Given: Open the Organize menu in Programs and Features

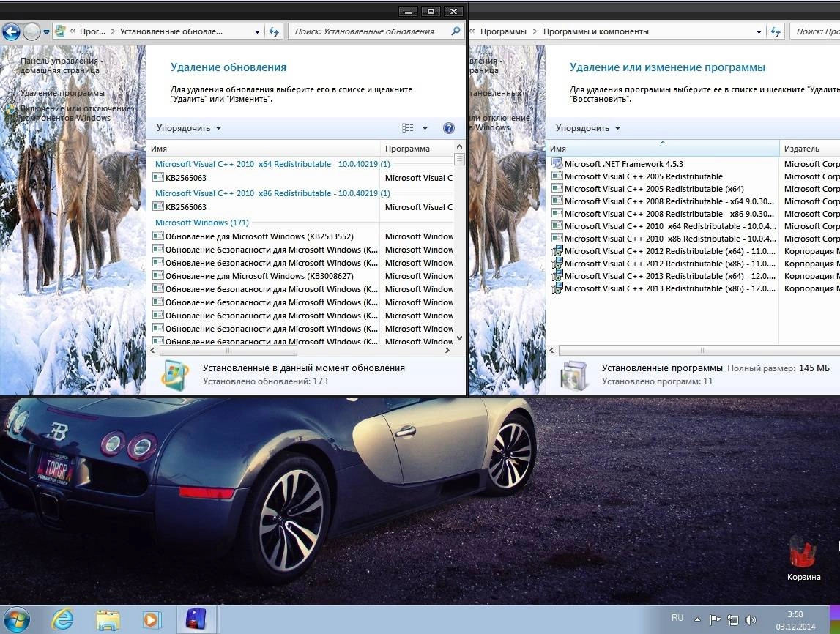Looking at the screenshot, I should [587, 129].
